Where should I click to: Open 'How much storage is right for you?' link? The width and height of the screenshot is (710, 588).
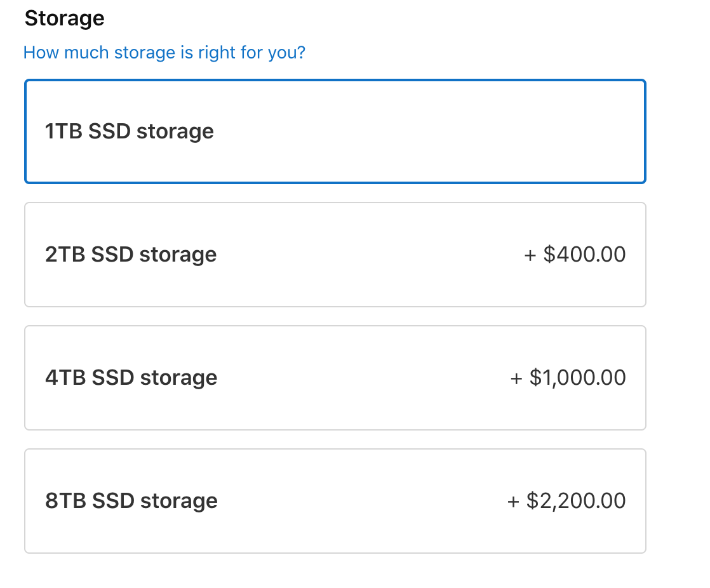click(164, 52)
